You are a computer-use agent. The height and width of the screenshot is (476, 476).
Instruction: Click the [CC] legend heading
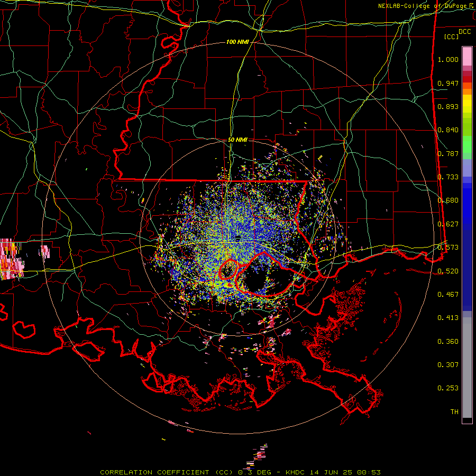[452, 36]
